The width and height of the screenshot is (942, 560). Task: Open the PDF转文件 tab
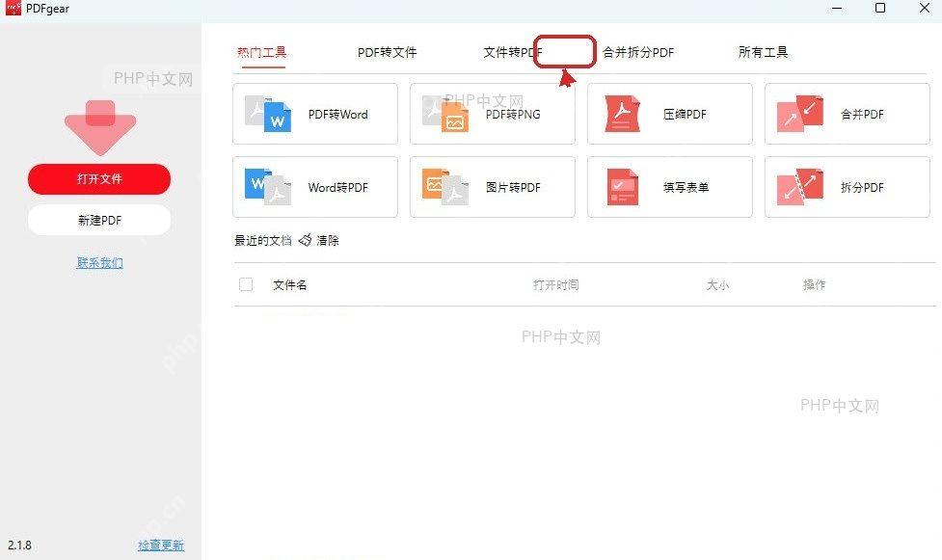387,52
